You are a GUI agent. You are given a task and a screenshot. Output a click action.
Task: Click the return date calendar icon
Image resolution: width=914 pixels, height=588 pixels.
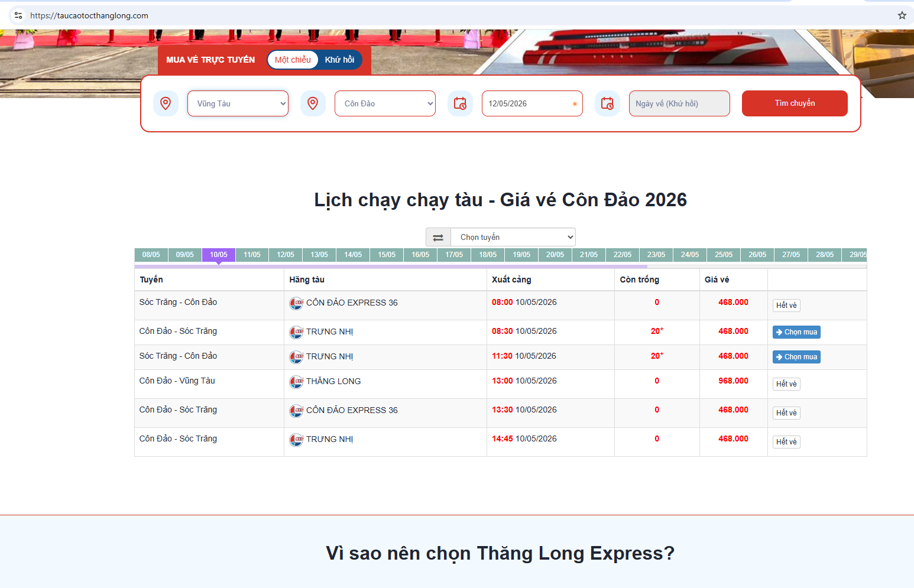[607, 103]
